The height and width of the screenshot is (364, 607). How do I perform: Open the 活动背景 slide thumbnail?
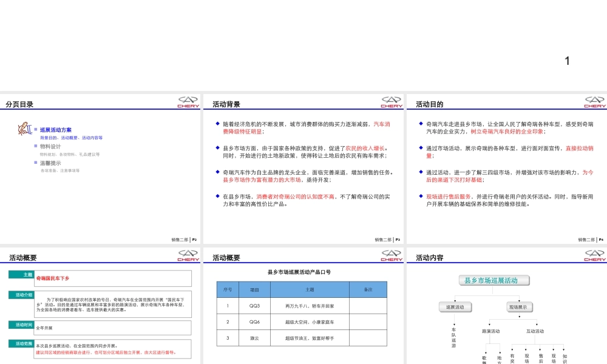[303, 169]
